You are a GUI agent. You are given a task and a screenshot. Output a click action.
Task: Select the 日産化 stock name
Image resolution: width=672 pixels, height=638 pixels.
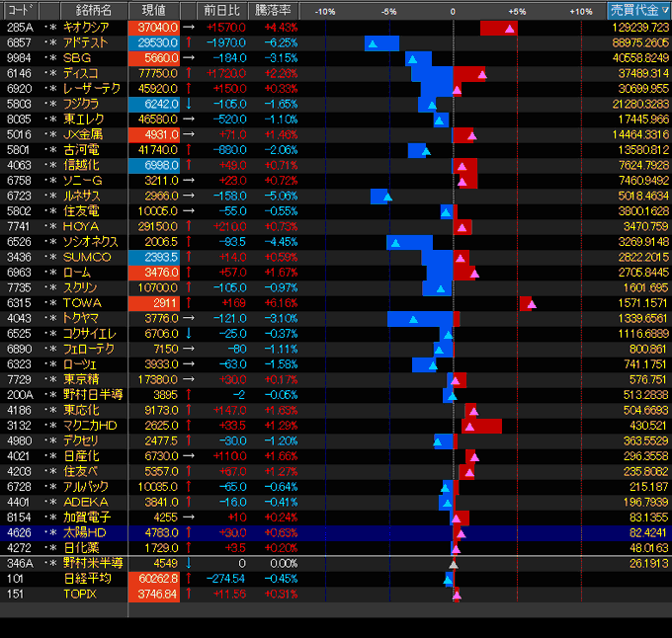[x=81, y=456]
